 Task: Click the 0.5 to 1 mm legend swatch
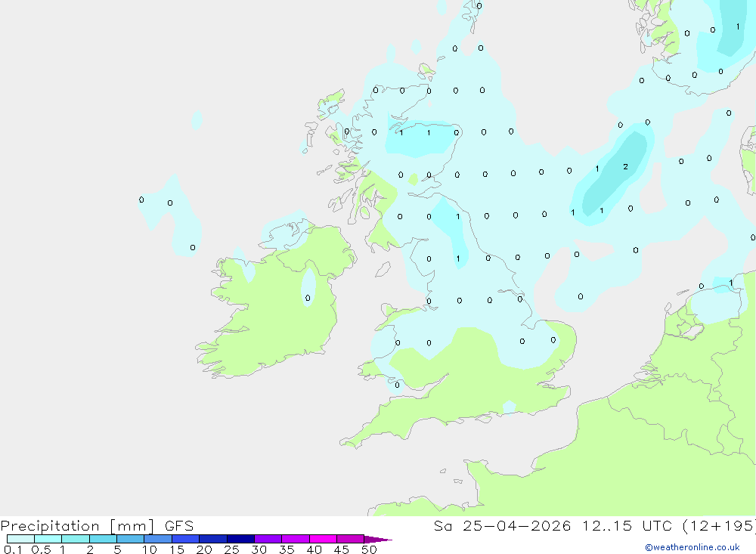pos(48,539)
